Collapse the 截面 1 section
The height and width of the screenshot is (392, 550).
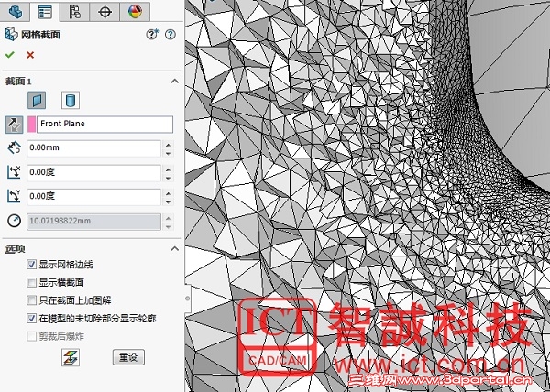coord(174,82)
